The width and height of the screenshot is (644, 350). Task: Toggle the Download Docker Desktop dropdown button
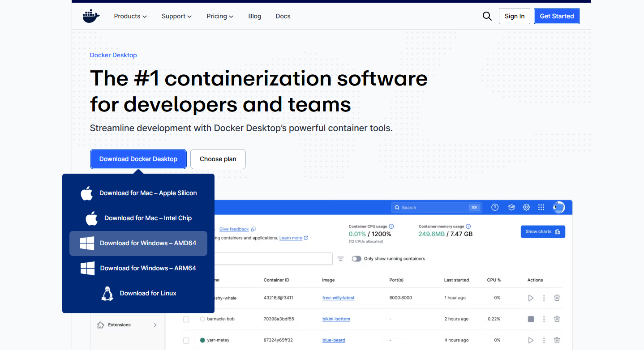point(138,159)
